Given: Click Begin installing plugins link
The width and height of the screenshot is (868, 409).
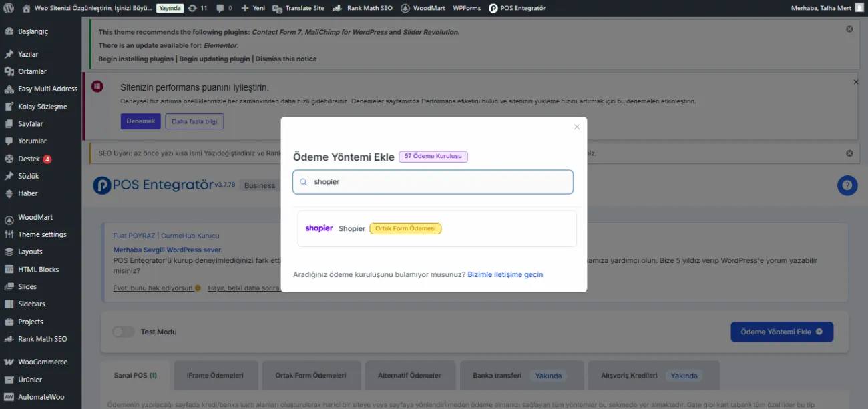Looking at the screenshot, I should pyautogui.click(x=136, y=59).
